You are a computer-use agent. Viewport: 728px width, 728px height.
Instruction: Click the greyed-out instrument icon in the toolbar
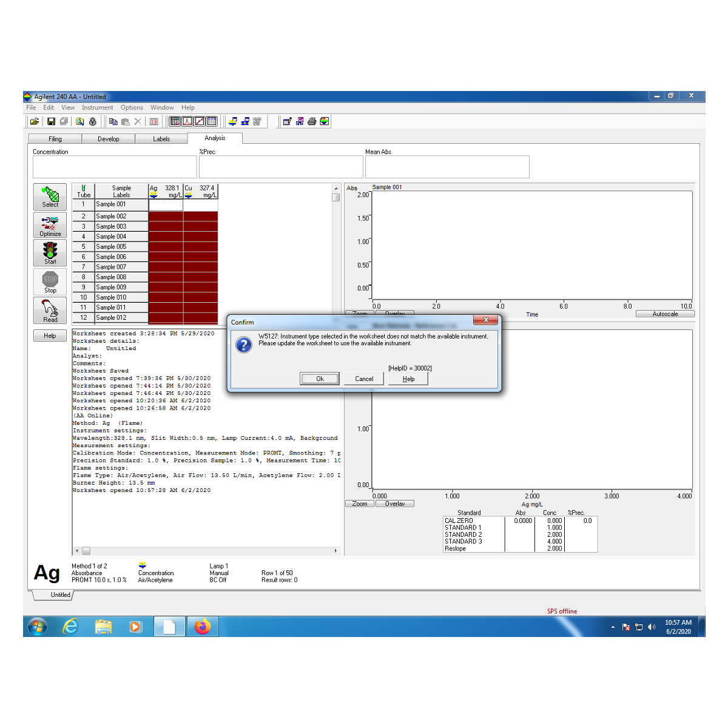(x=257, y=121)
